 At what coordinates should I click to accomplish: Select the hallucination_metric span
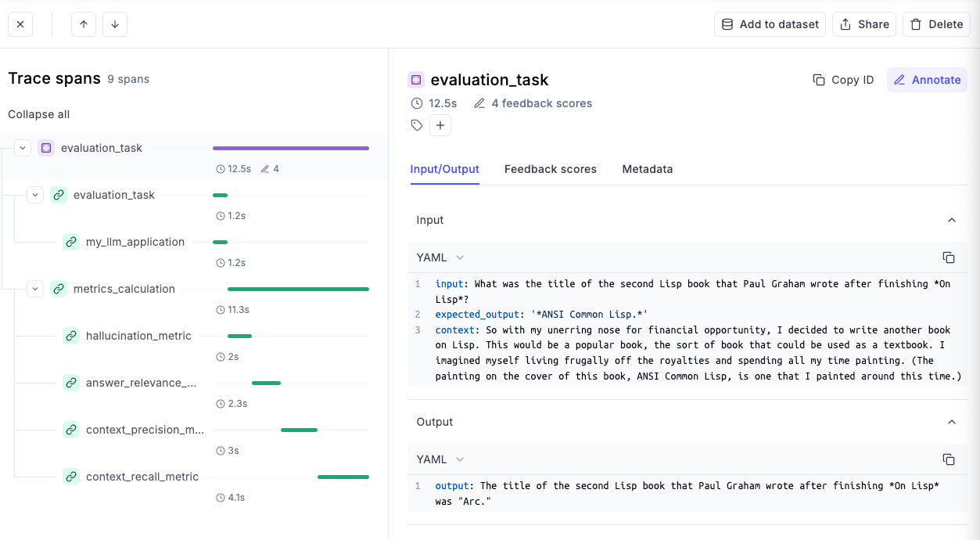(x=138, y=336)
